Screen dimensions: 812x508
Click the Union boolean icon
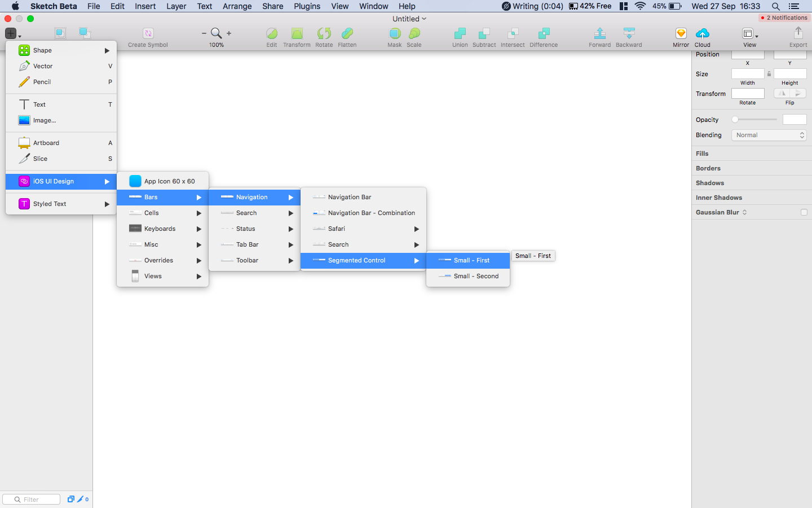(x=460, y=33)
